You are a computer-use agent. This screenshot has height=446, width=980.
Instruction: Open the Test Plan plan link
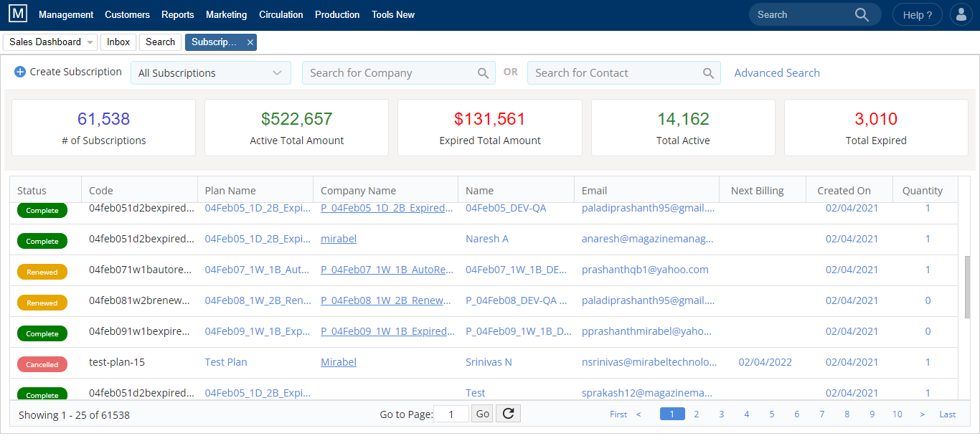click(x=226, y=362)
